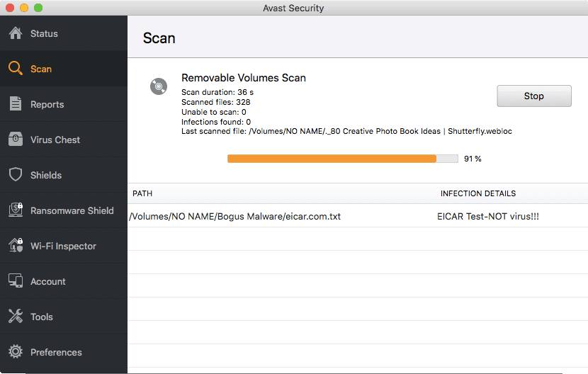Minimize the window with the yellow button
The width and height of the screenshot is (588, 374).
pyautogui.click(x=24, y=8)
